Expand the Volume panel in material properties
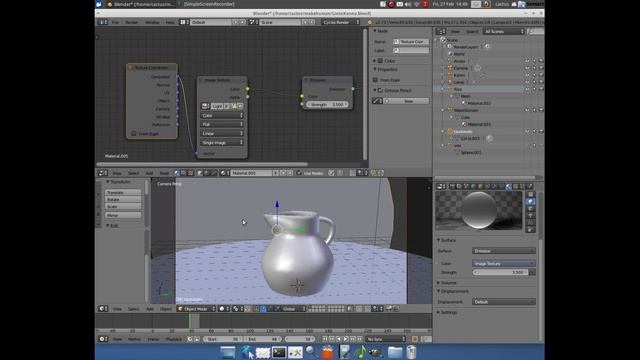The width and height of the screenshot is (640, 360). (447, 282)
